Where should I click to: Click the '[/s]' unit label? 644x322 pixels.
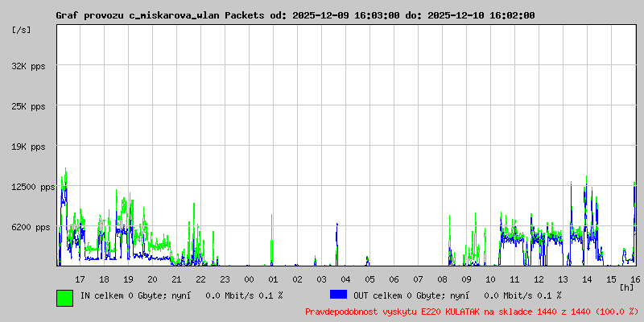[x=22, y=30]
